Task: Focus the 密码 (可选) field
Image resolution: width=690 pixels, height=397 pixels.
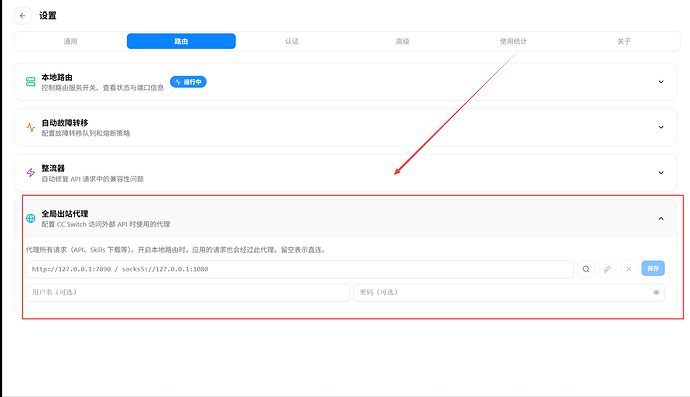Action: click(509, 292)
